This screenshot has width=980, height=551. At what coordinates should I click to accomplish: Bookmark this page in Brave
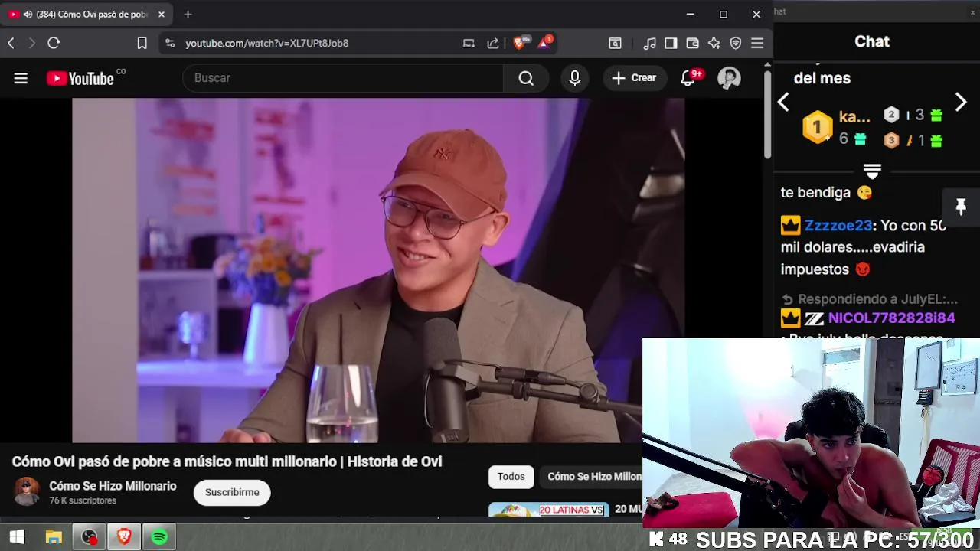[142, 43]
